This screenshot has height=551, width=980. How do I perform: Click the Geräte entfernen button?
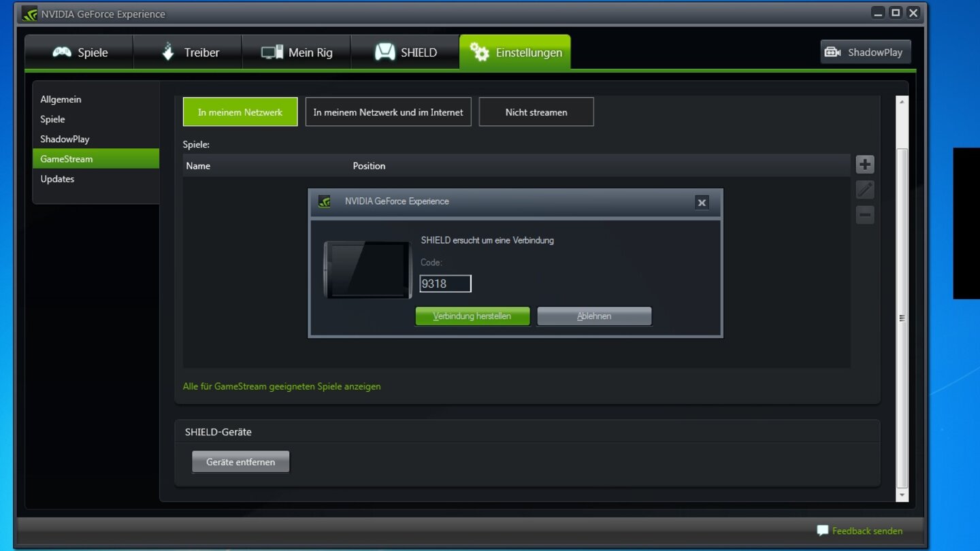tap(241, 462)
